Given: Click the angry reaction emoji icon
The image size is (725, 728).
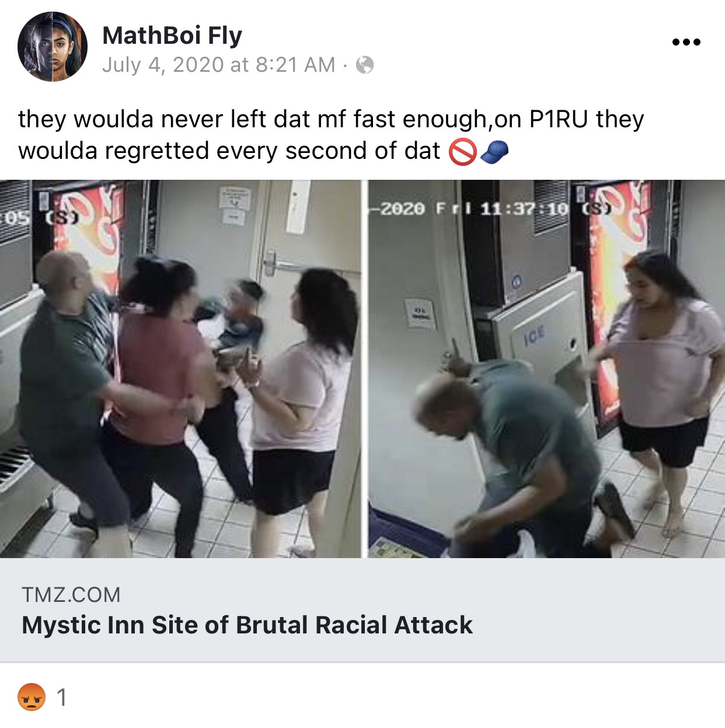Looking at the screenshot, I should click(x=32, y=696).
